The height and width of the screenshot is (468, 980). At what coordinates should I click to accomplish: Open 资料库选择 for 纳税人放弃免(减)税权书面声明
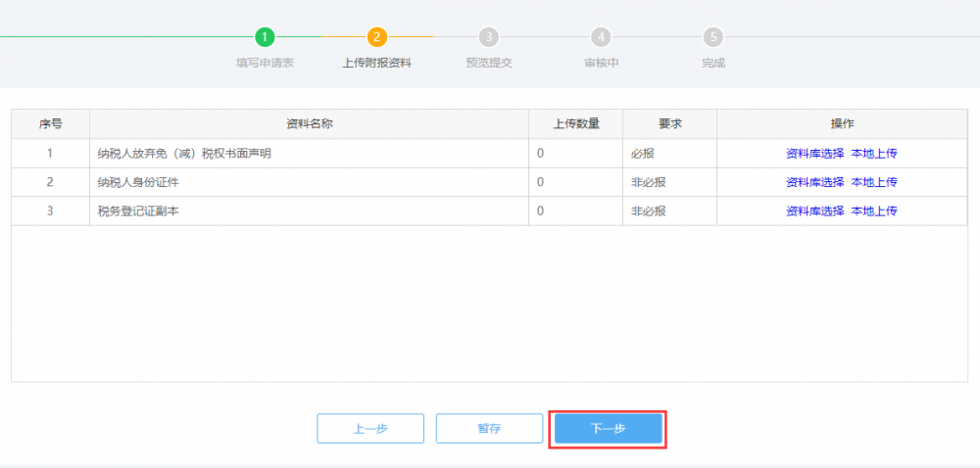point(814,154)
